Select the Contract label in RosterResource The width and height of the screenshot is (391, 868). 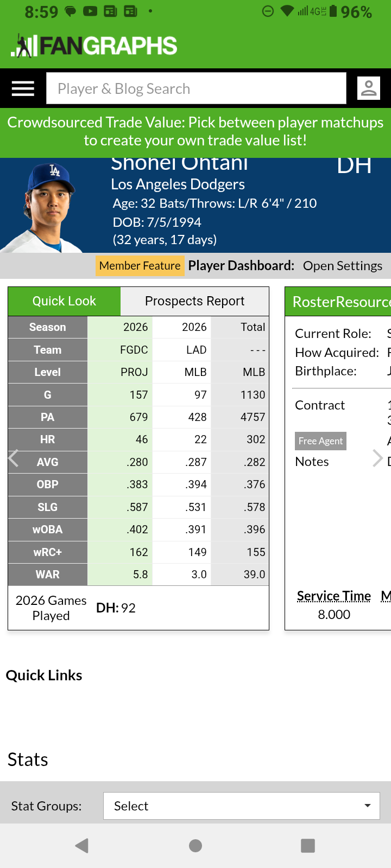point(320,405)
